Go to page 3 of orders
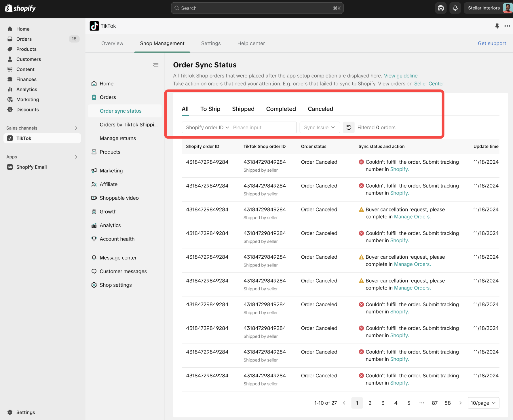The image size is (513, 420). [x=383, y=403]
